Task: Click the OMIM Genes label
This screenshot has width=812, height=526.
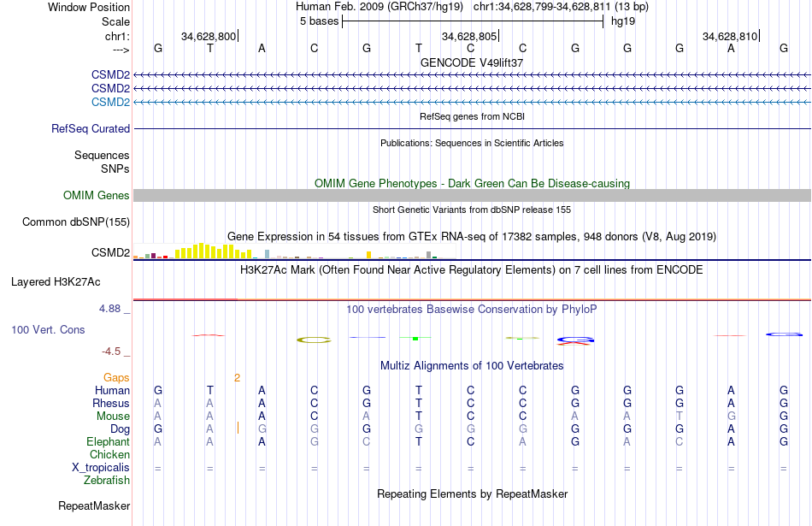Action: tap(97, 195)
